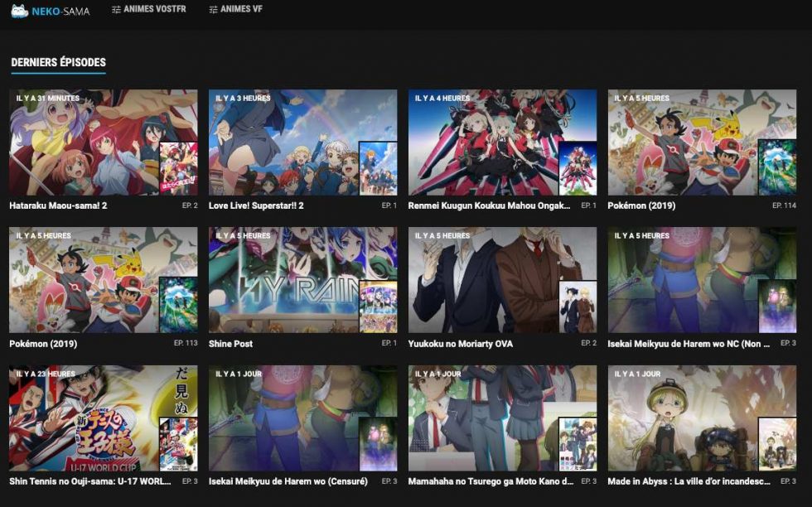This screenshot has width=812, height=507.
Task: Click the Hataraku Maou-sama! 2 title link
Action: click(58, 205)
